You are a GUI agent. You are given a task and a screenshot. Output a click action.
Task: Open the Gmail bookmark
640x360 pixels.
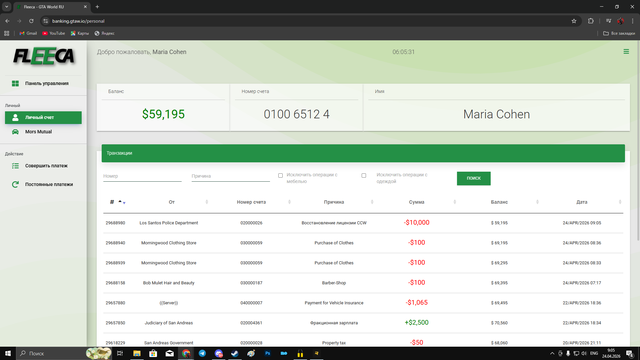tap(28, 33)
